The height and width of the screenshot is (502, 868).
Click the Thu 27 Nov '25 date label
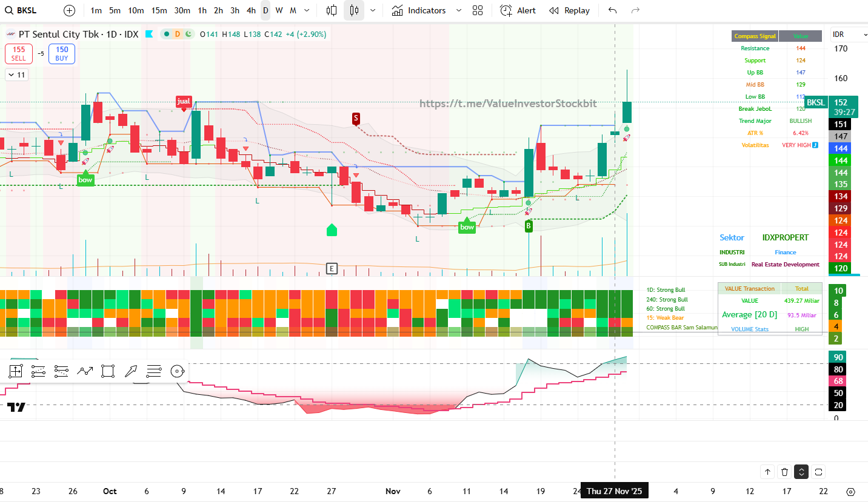[x=615, y=491]
